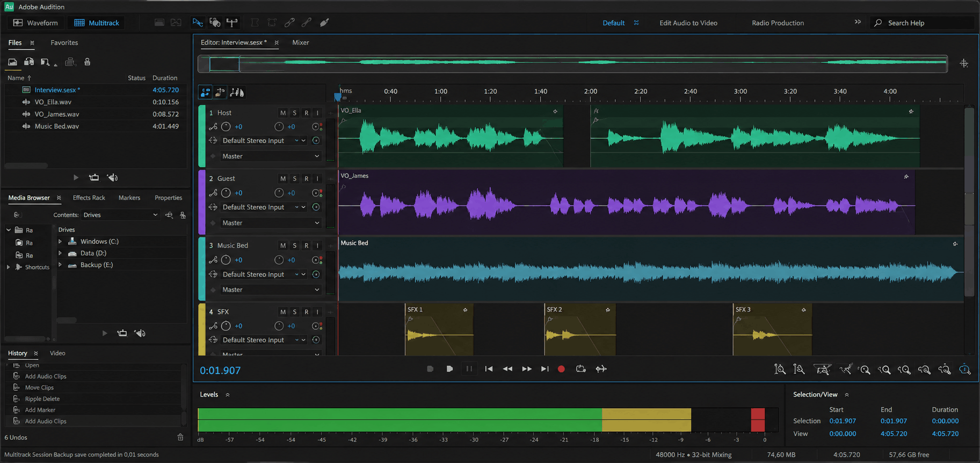
Task: Select the Time Selection tool
Action: [x=255, y=23]
